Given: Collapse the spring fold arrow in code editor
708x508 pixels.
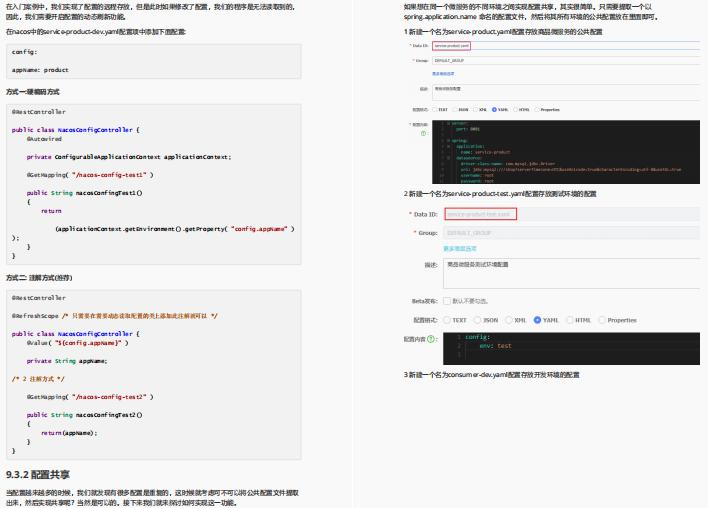Looking at the screenshot, I should [448, 141].
